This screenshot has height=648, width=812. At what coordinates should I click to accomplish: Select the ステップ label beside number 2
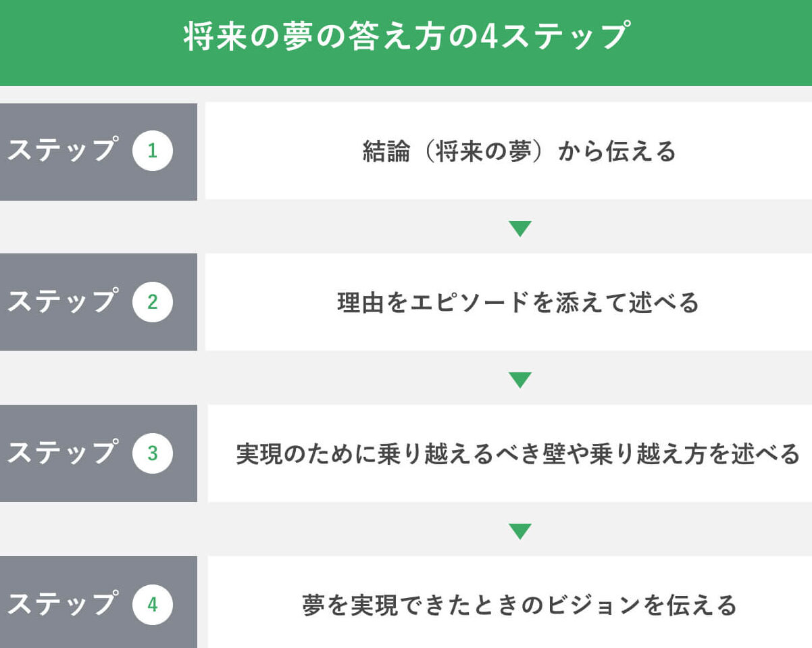62,302
